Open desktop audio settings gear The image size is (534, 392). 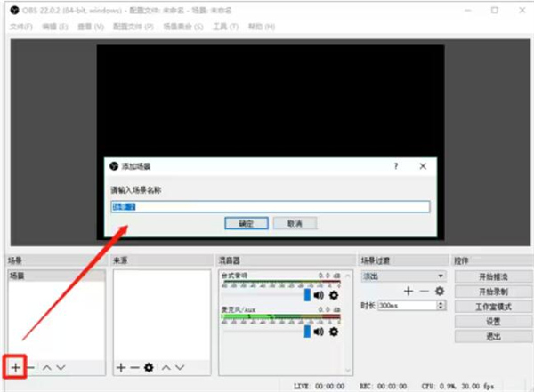click(334, 295)
